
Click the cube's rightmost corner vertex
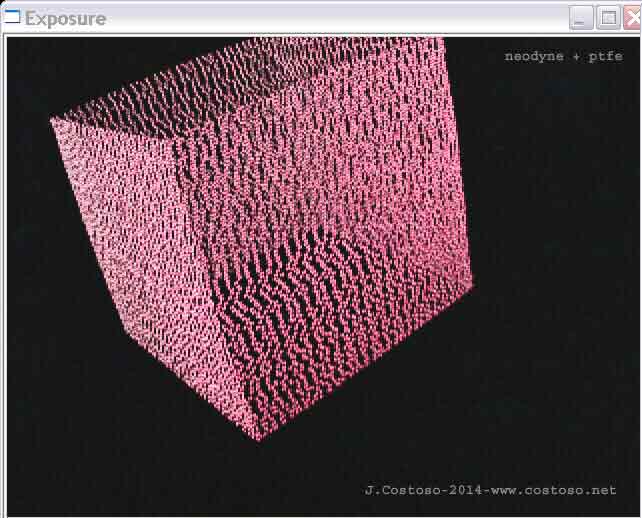click(x=471, y=285)
